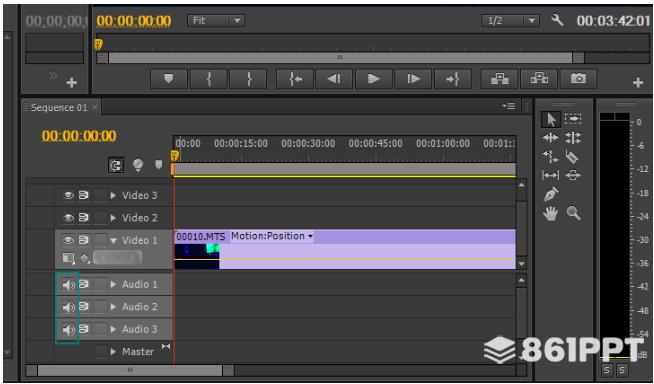This screenshot has height=384, width=654.
Task: Click the Program Monitor zoom scroll bar
Action: coord(340,58)
